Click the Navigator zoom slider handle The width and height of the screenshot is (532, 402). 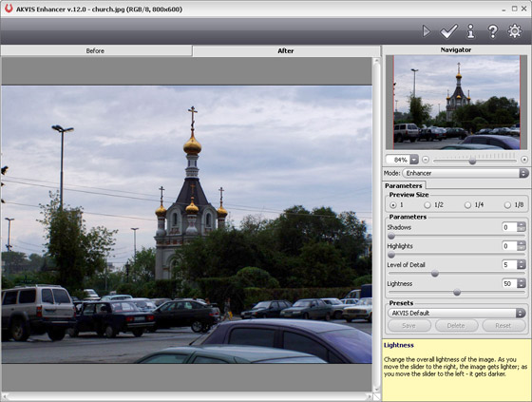pos(472,161)
